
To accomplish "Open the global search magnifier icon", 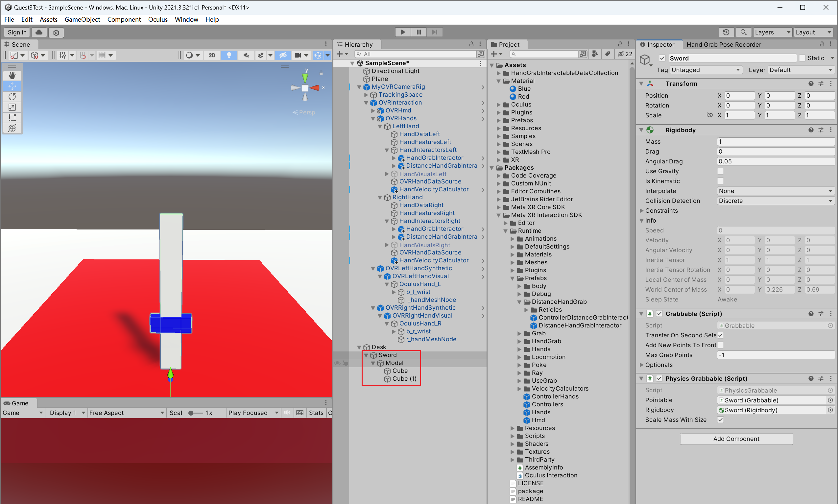I will pos(743,32).
